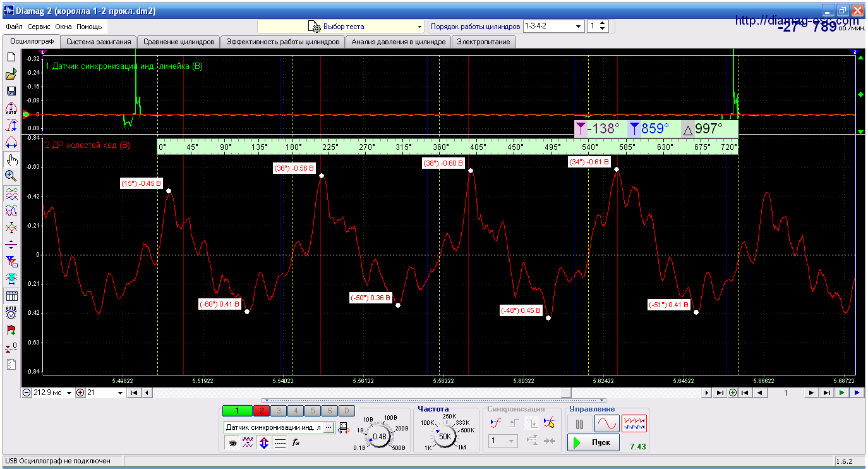Open the sync channel dropdown showing 1
The image size is (868, 469).
pos(503,441)
